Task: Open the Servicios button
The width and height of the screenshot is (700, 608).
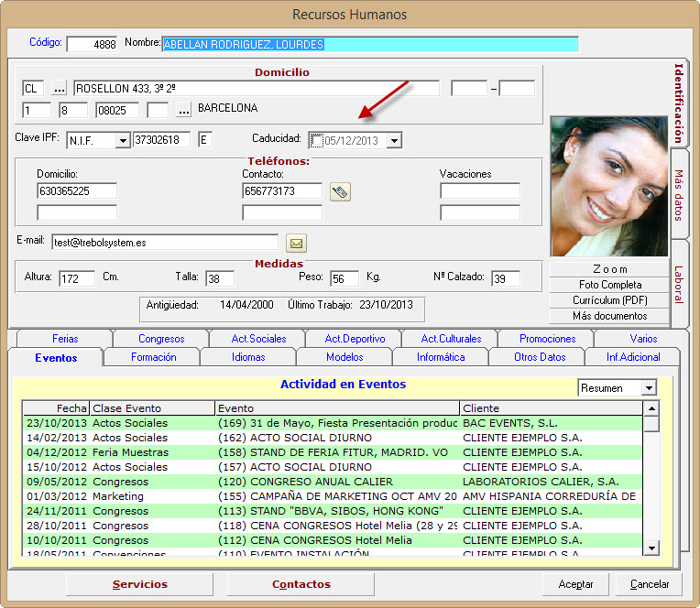Action: (140, 584)
